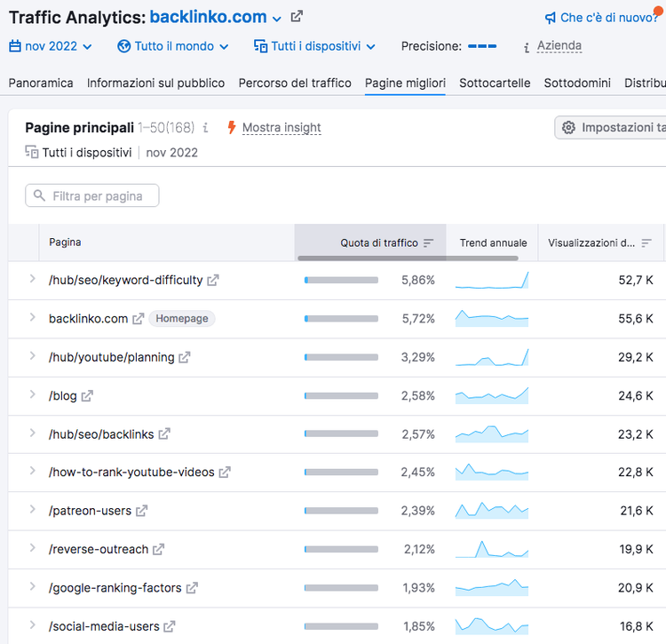Open external link icon for /hub/seo/keyword-difficulty
Screen dimensions: 666x644
point(213,281)
